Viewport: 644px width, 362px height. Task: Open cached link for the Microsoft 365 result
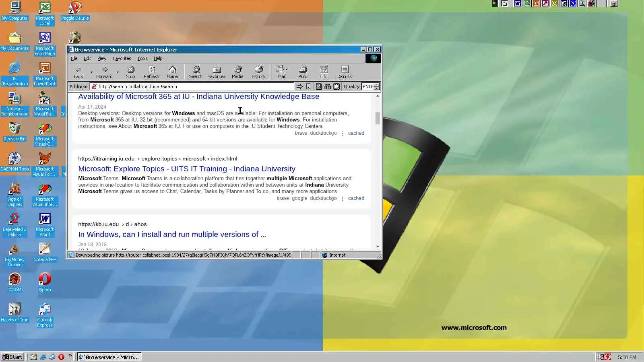[356, 133]
